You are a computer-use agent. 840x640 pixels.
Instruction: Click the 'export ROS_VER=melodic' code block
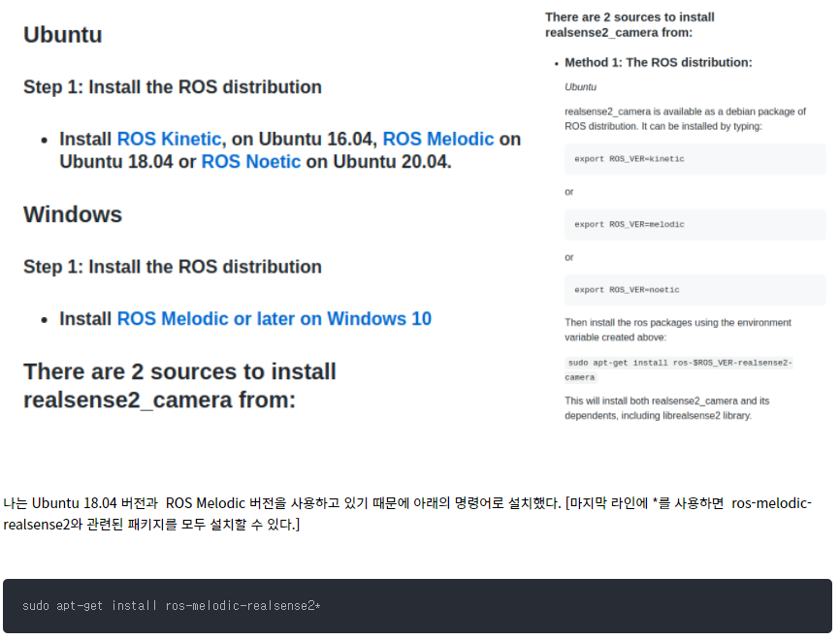pyautogui.click(x=695, y=224)
